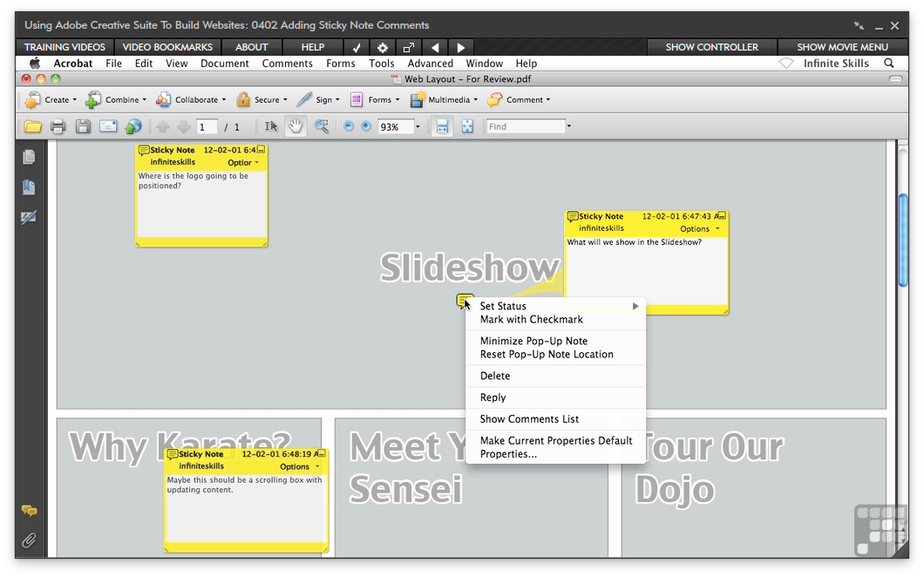
Task: Open the zoom percentage dropdown arrow
Action: (x=418, y=126)
